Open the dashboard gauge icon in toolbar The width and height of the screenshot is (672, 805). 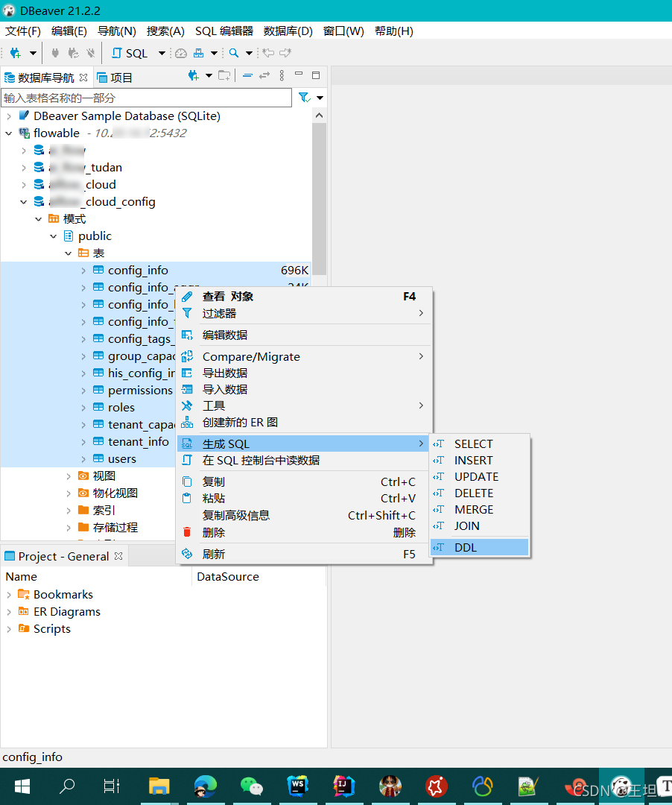181,53
